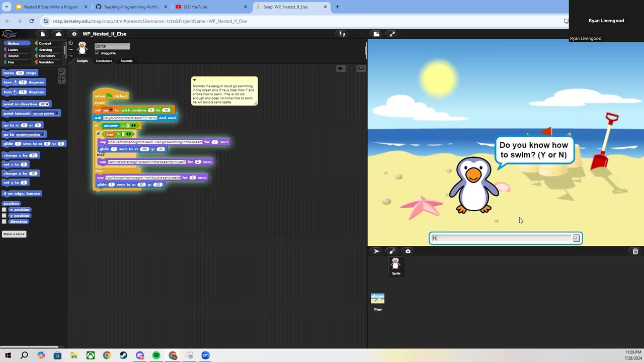The image size is (644, 362).
Task: Select the Pen block category
Action: tap(17, 62)
